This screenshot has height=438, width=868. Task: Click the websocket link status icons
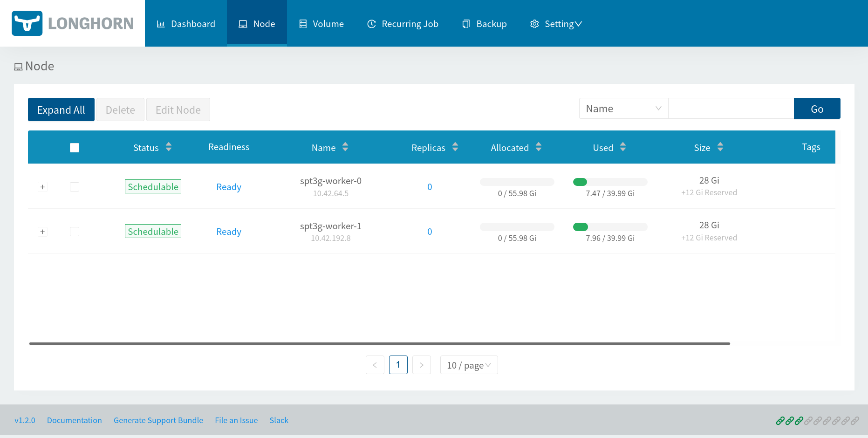click(817, 421)
